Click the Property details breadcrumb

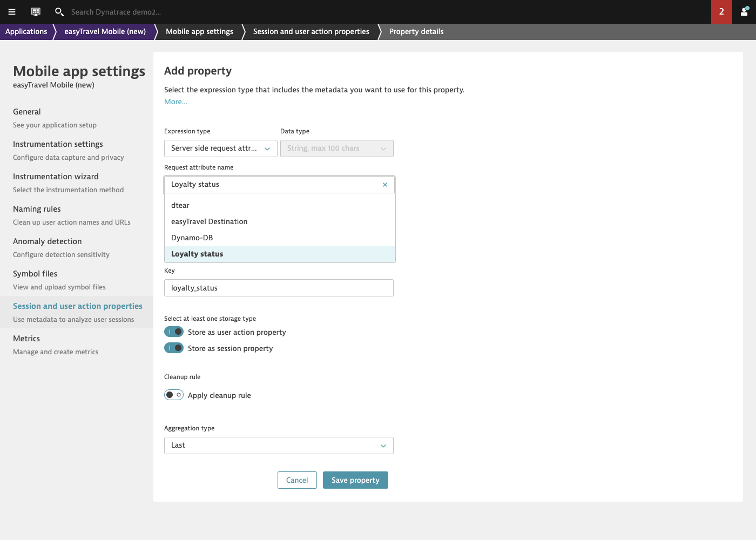[x=416, y=31]
